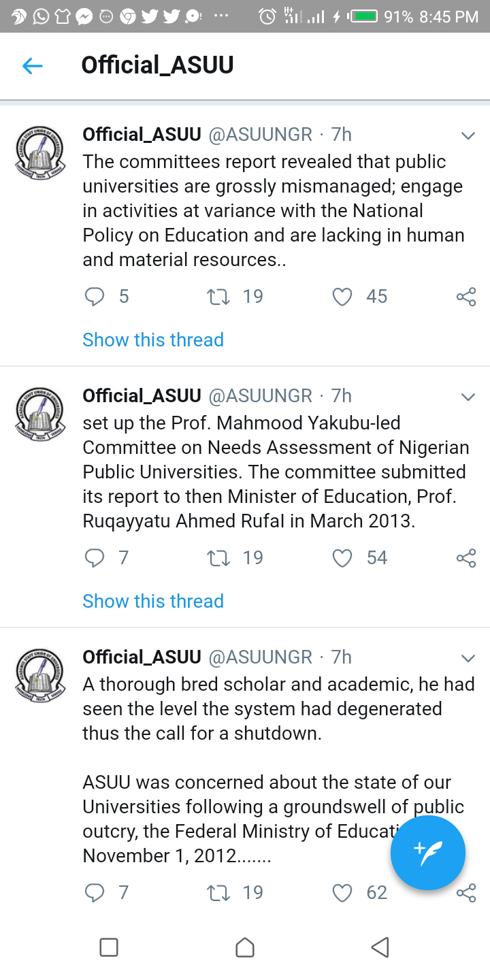Viewport: 490px width, 980px height.
Task: Reply to the 'committees report revealed' tweet
Action: [95, 297]
